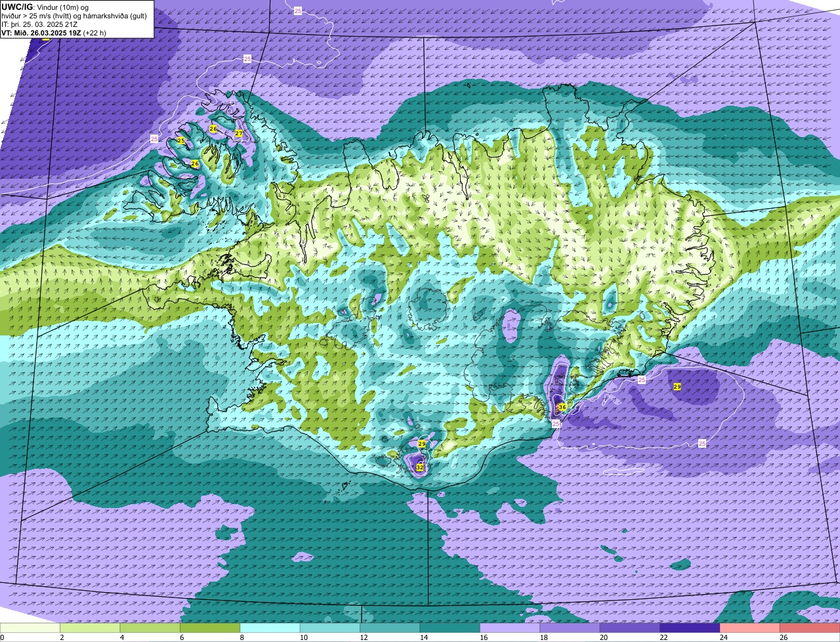
Task: Select the 12–14 medium teal scale swatch
Action: click(390, 628)
